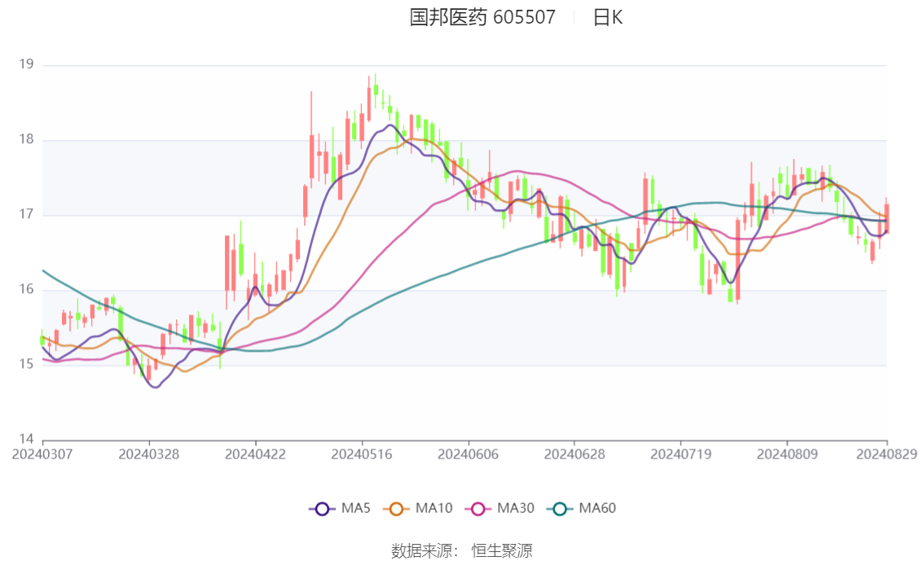
Task: Toggle the MA10 legend series
Action: pyautogui.click(x=418, y=509)
